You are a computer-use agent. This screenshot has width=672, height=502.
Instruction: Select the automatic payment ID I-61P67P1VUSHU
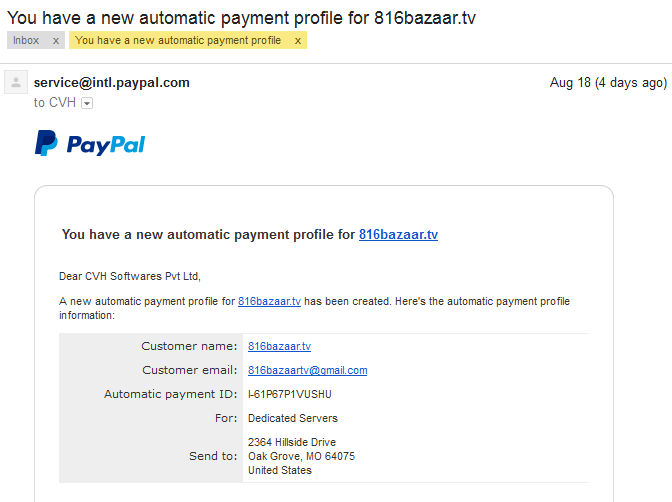tap(290, 394)
